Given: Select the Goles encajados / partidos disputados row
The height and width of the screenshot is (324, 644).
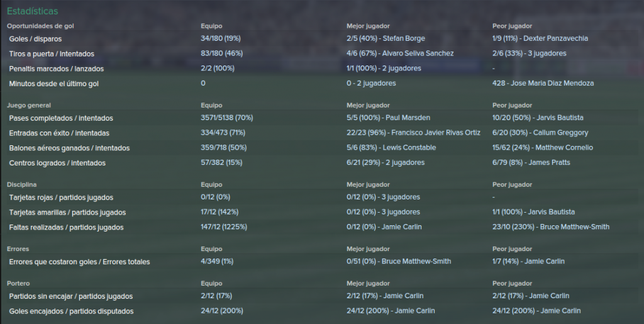Looking at the screenshot, I should tap(322, 311).
